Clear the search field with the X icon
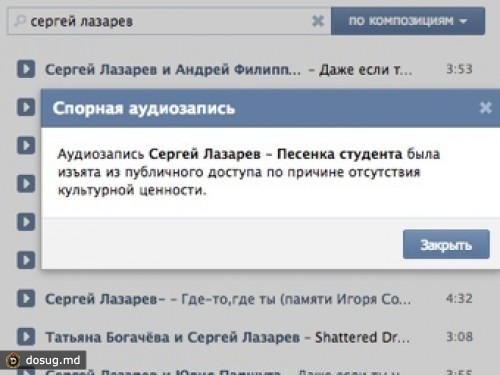Image resolution: width=500 pixels, height=375 pixels. 318,21
